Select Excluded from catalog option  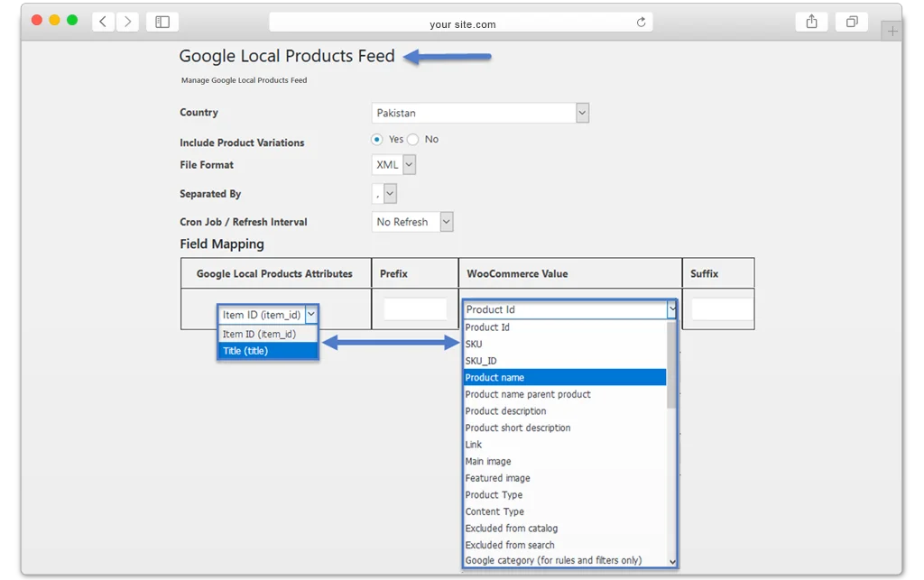click(565, 529)
